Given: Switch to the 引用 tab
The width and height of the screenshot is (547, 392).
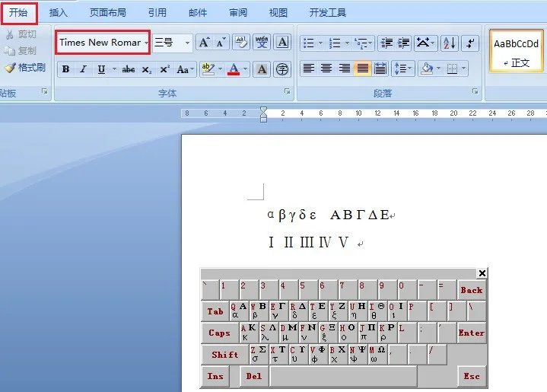Looking at the screenshot, I should (x=157, y=13).
